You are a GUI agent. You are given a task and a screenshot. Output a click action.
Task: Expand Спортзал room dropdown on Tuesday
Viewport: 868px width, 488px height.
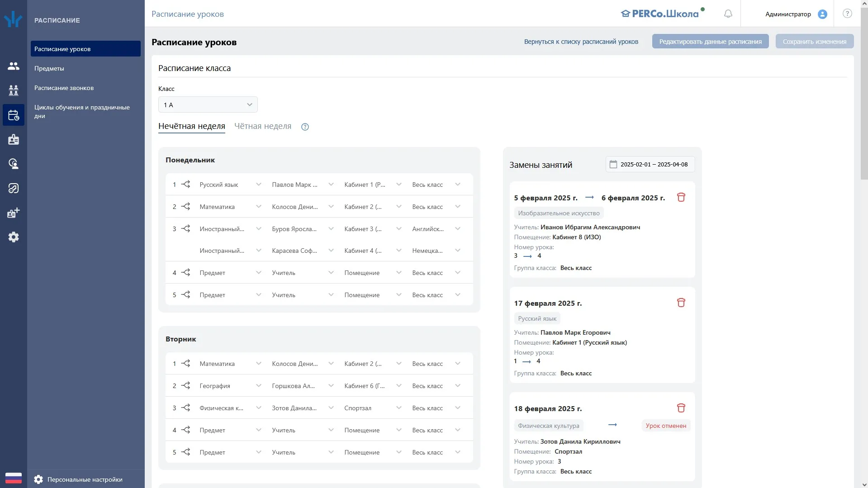373,408
